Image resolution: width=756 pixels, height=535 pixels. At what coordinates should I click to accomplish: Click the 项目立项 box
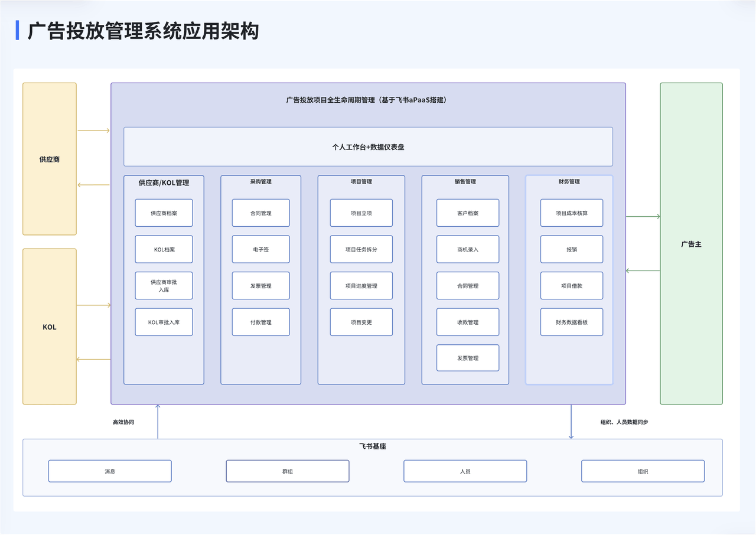pyautogui.click(x=361, y=213)
